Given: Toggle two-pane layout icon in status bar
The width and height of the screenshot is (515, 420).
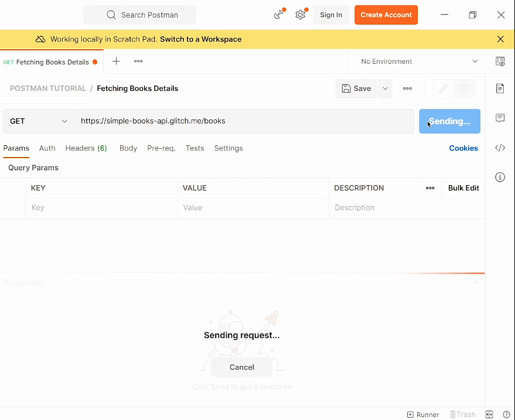Looking at the screenshot, I should (489, 415).
